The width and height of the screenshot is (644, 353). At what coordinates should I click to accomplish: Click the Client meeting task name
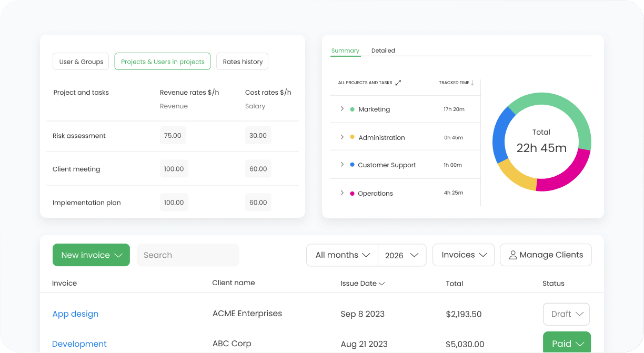76,169
